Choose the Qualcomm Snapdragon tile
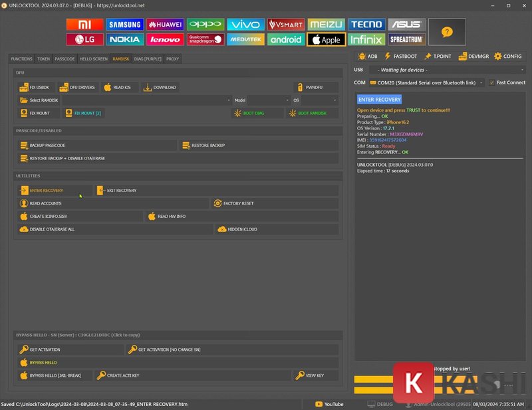This screenshot has width=532, height=410. click(x=205, y=39)
